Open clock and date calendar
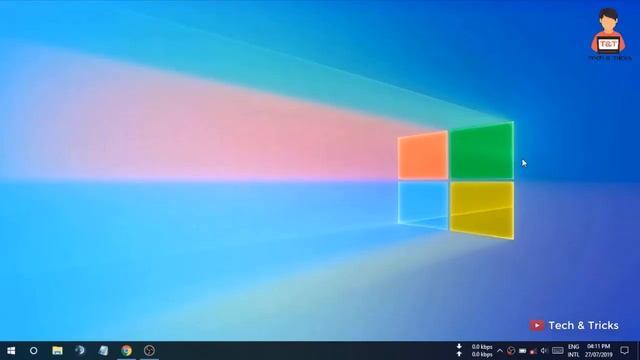The image size is (640, 360). pos(599,351)
